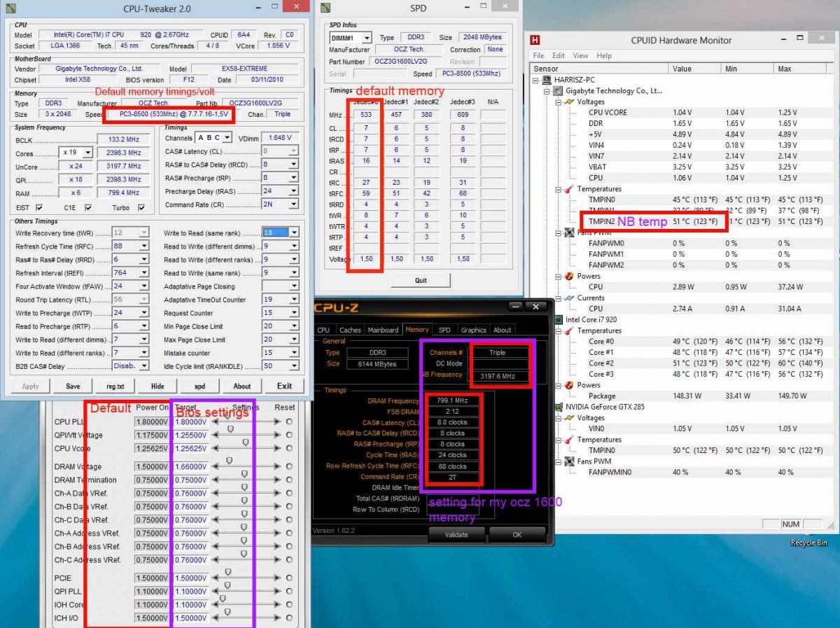Screen dimensions: 840x628
Task: Select Reset radio button for CPU PLL
Action: [x=289, y=422]
